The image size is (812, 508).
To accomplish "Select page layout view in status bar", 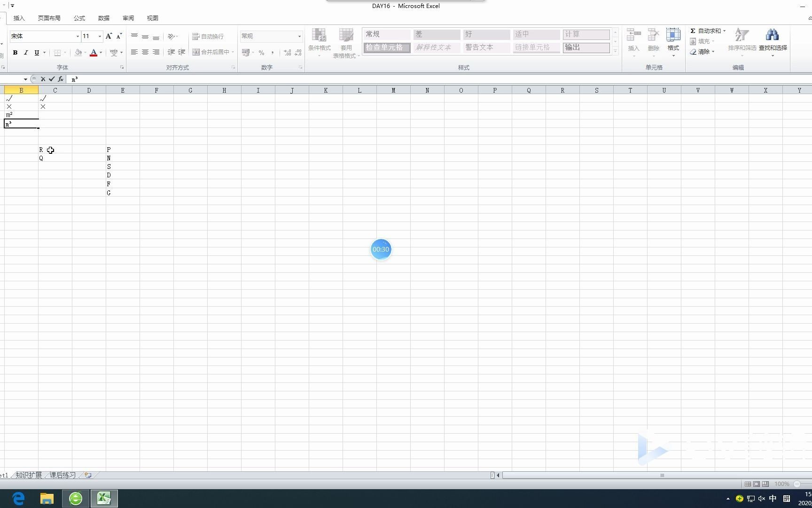I will tap(757, 484).
